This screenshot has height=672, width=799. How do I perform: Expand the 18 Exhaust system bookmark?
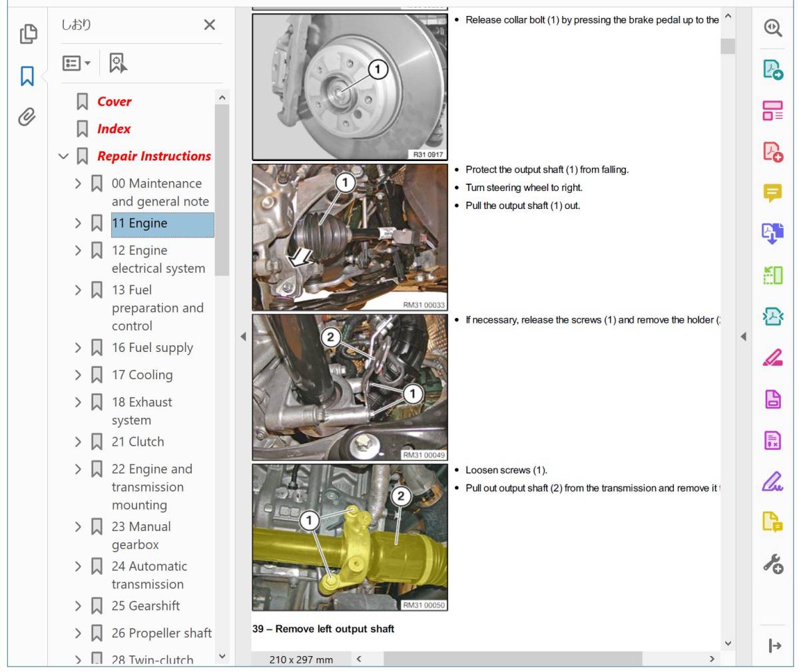[79, 403]
